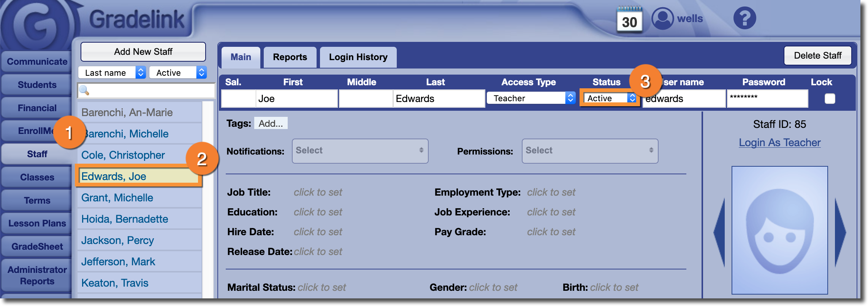Viewport: 868px width, 306px height.
Task: Click the right arrow beside staff photo
Action: coord(840,232)
